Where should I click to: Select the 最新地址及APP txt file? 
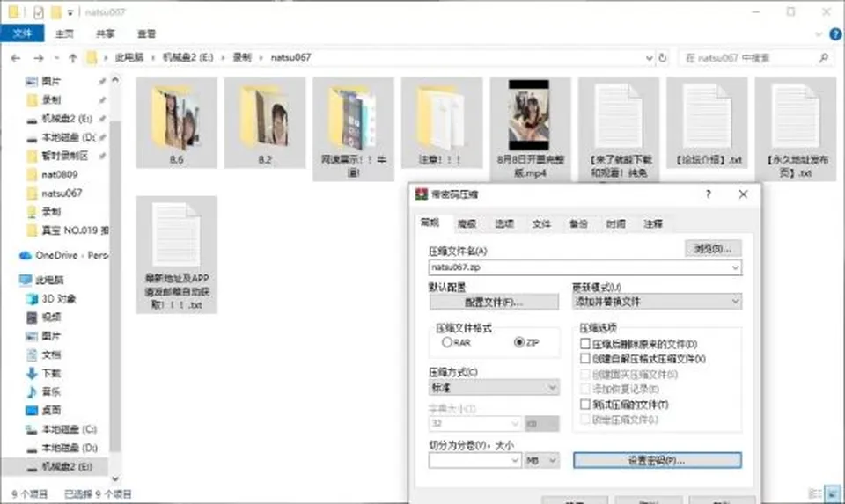click(x=176, y=255)
